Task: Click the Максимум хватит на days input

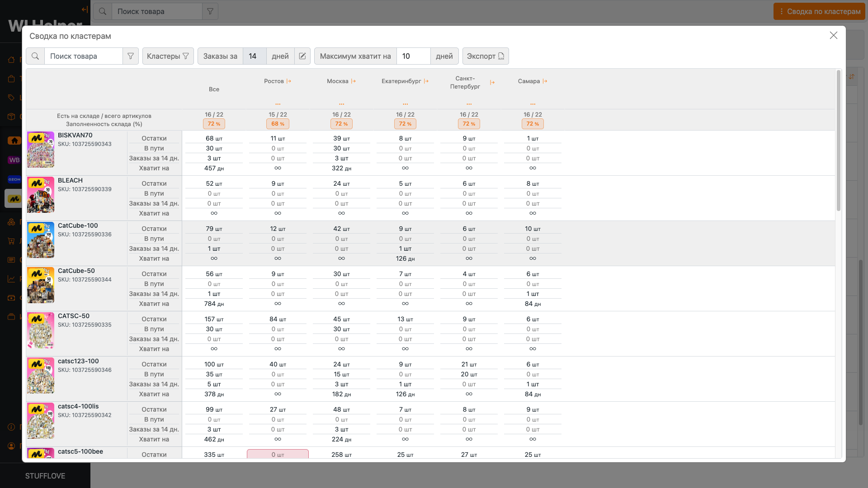Action: click(x=413, y=56)
